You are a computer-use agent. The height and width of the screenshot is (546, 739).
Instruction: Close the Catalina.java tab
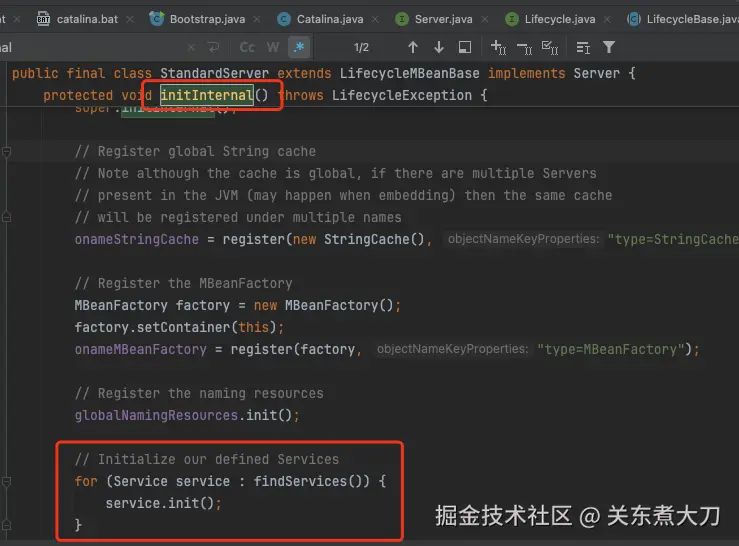point(375,19)
